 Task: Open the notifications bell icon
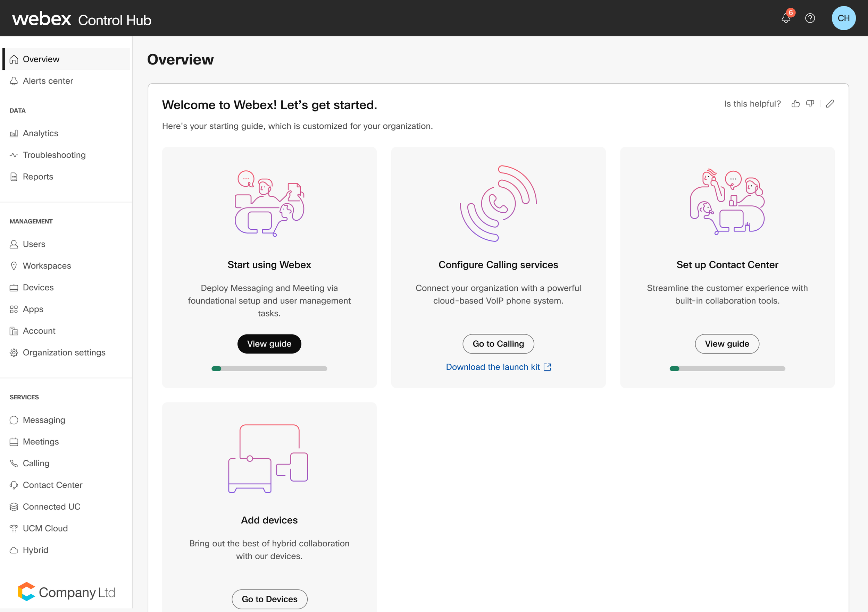tap(786, 18)
